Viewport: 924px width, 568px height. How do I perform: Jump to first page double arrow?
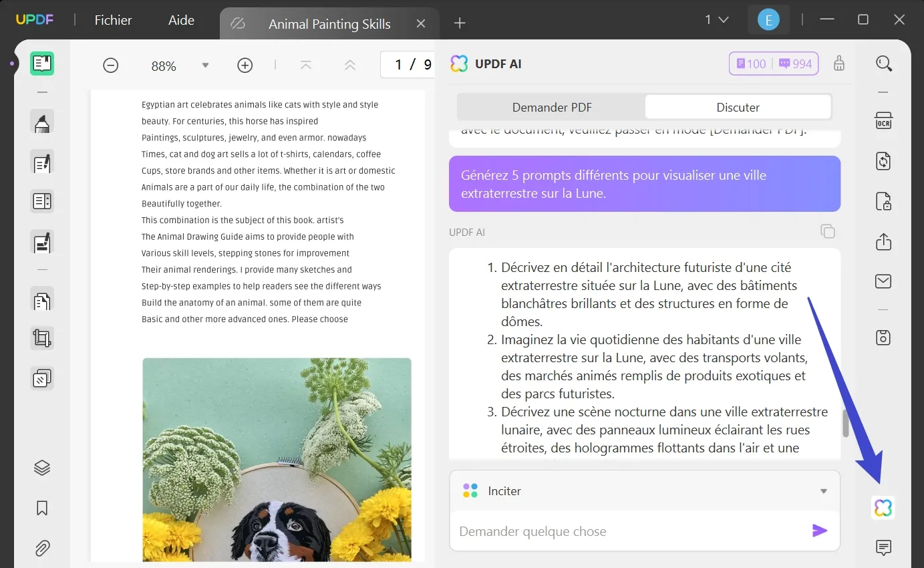click(x=349, y=65)
